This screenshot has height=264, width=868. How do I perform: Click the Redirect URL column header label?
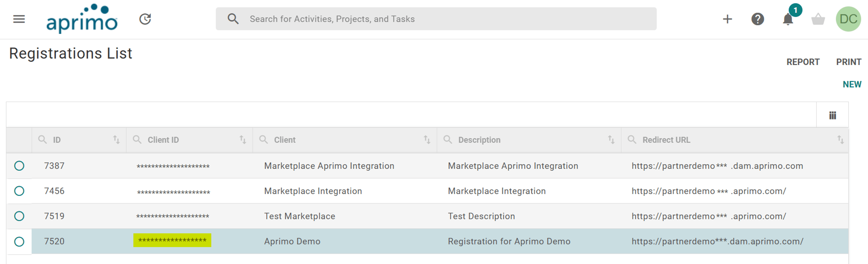click(x=666, y=140)
